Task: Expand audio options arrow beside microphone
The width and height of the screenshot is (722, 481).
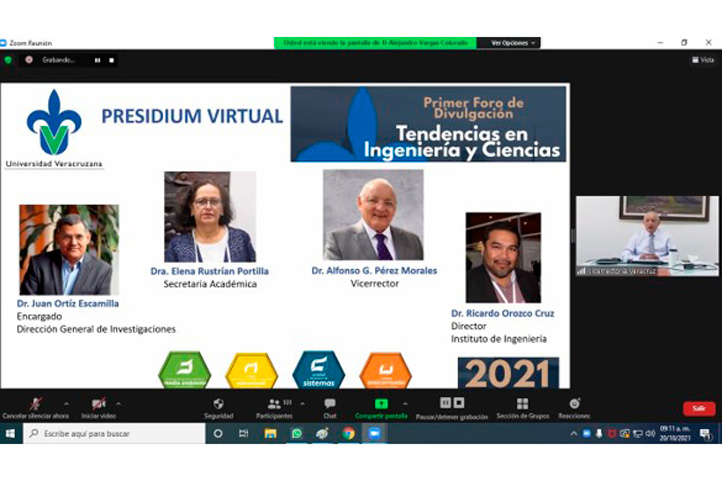Action: [x=66, y=404]
